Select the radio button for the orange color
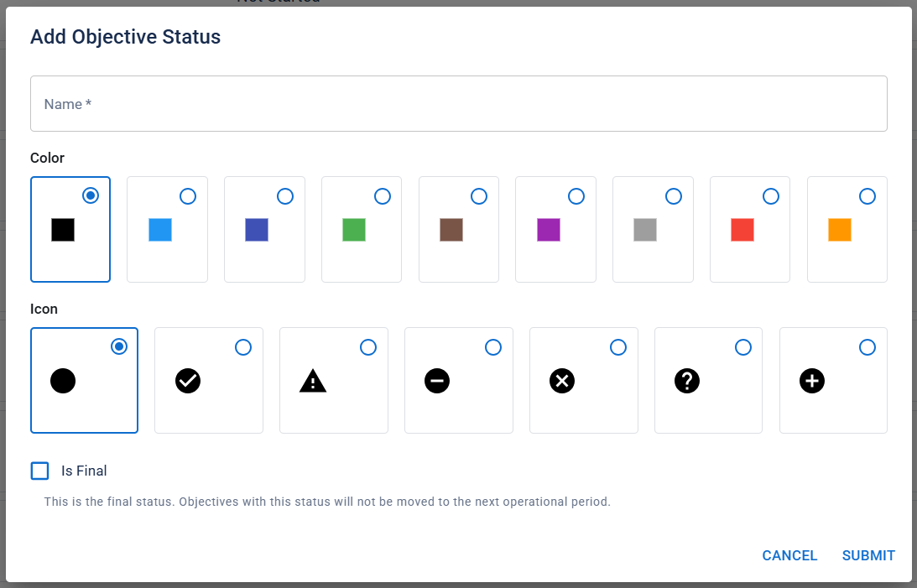 (868, 196)
